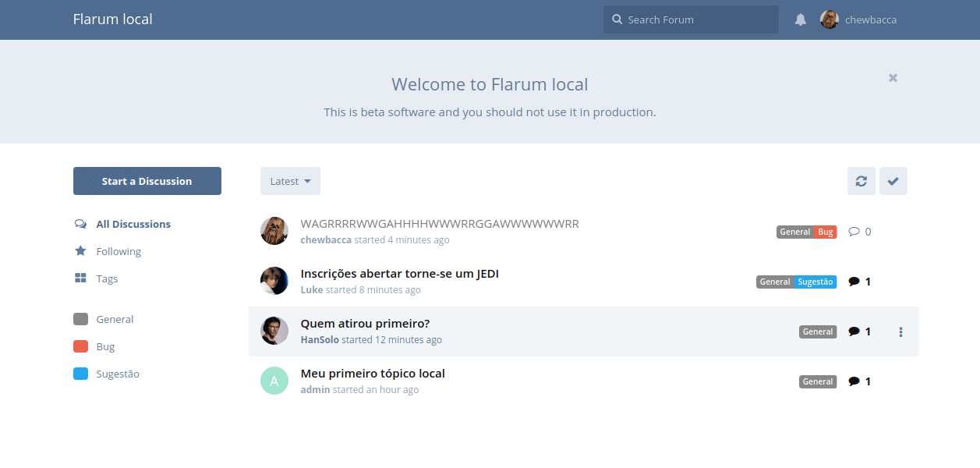This screenshot has height=468, width=980.
Task: Click 'This is beta software' banner text
Action: coord(490,112)
